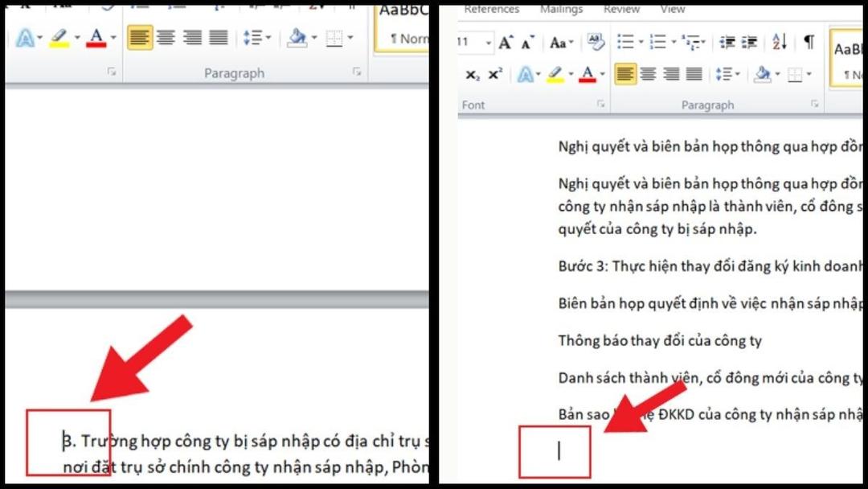Apply yellow Text Highlight Color
Image resolution: width=868 pixels, height=489 pixels.
[x=556, y=74]
